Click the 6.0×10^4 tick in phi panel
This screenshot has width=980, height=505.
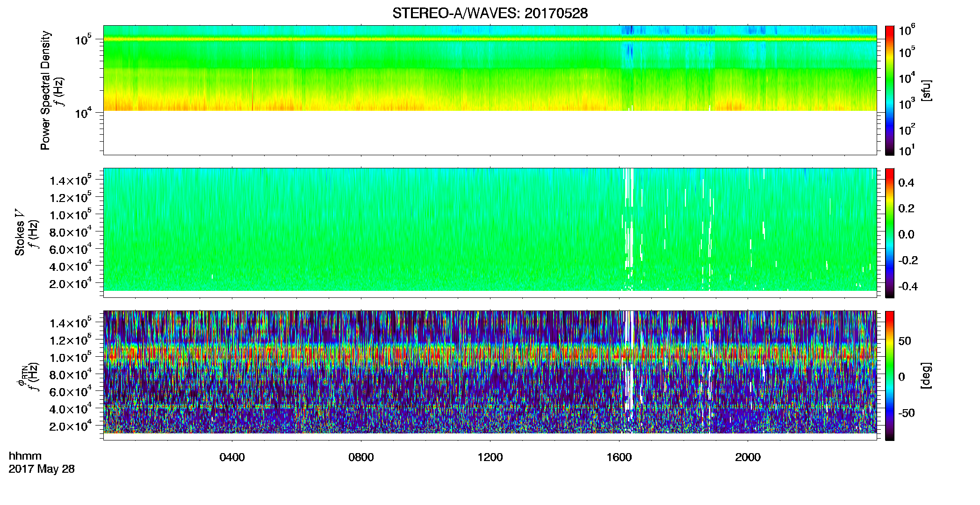pos(70,391)
